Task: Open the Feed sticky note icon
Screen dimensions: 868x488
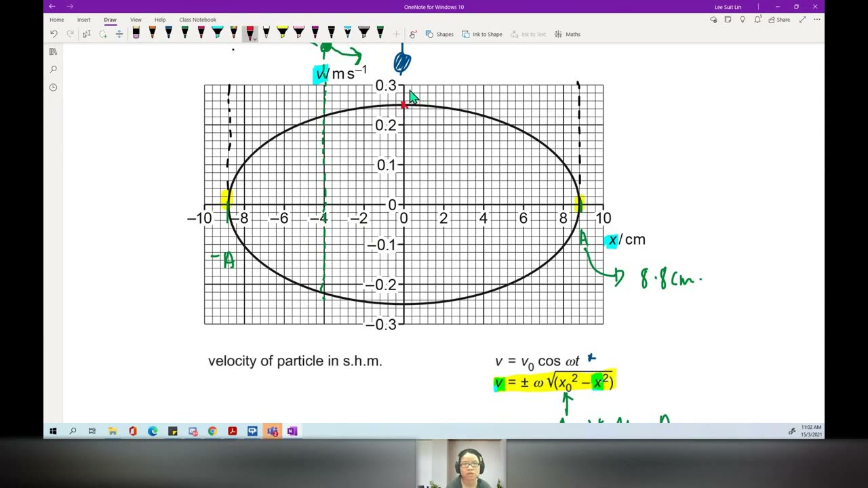Action: [728, 20]
